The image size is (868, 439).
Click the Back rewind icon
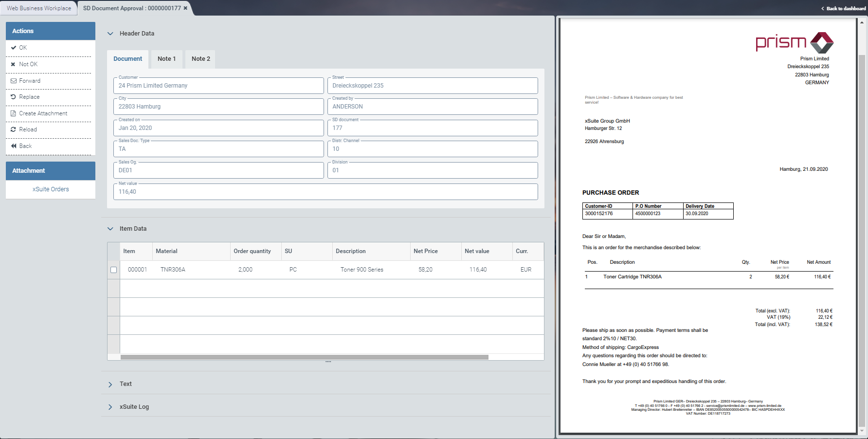click(x=14, y=146)
